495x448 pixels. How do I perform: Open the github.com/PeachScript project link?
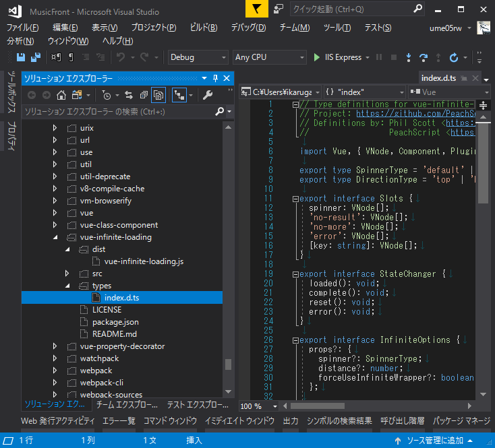(x=415, y=113)
